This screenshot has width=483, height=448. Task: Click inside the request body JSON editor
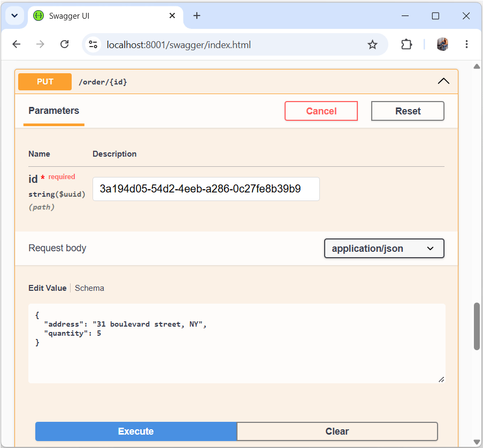click(237, 343)
